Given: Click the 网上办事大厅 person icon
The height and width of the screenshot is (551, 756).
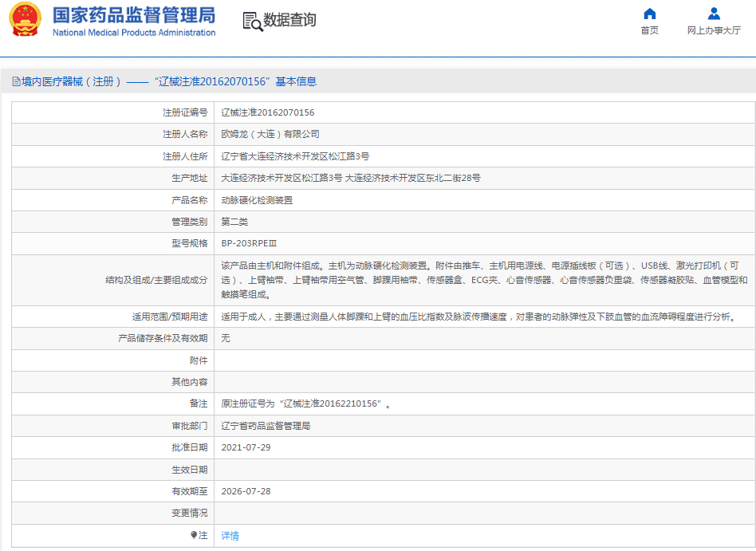Looking at the screenshot, I should coord(714,12).
